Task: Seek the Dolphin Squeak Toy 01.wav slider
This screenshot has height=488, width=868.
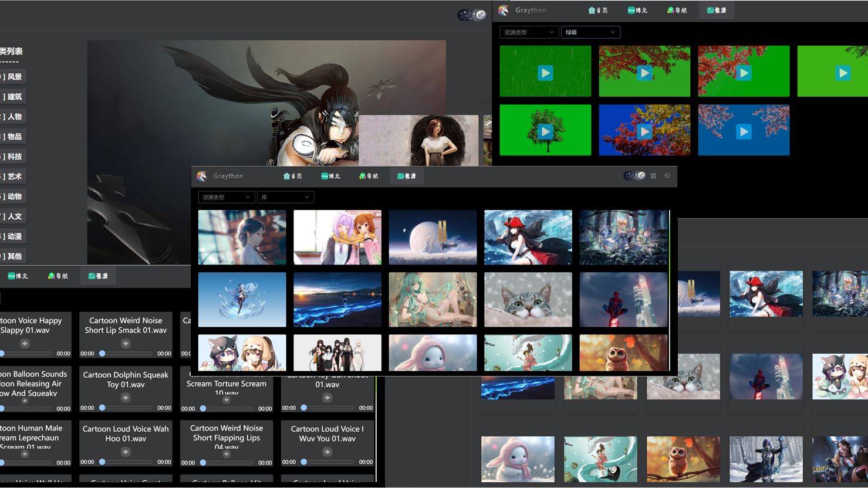Action: 126,408
